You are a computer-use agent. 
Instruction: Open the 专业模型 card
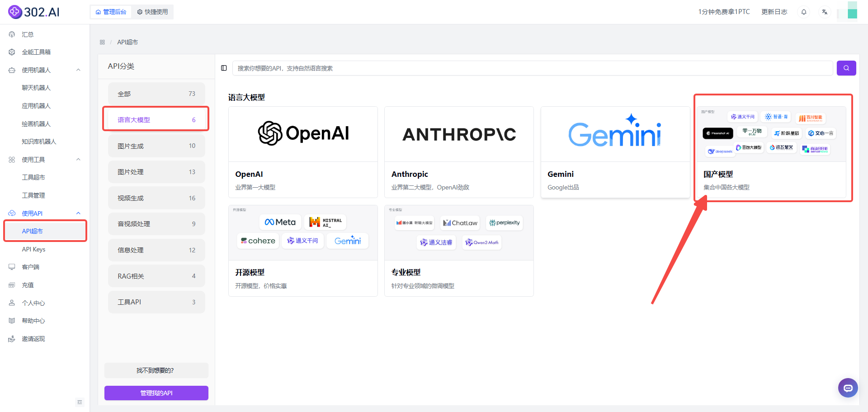click(x=459, y=251)
